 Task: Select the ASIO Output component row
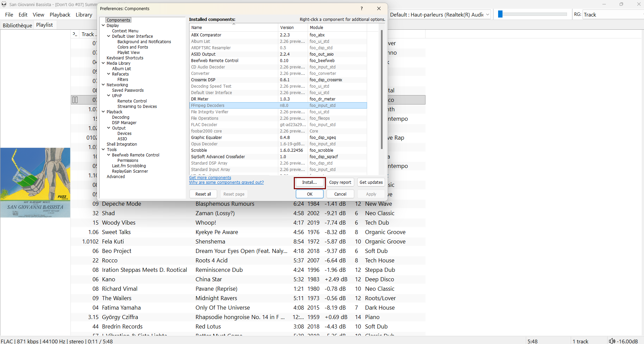pyautogui.click(x=278, y=54)
